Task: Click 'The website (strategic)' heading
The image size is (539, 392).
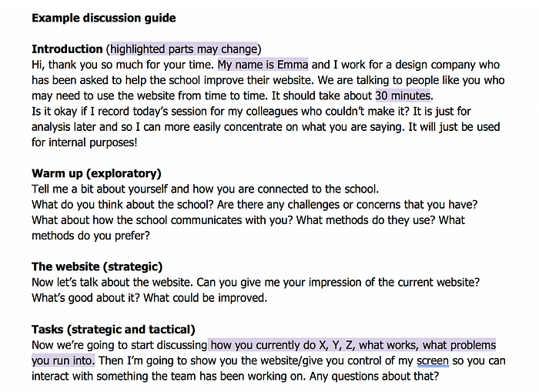Action: 97,266
